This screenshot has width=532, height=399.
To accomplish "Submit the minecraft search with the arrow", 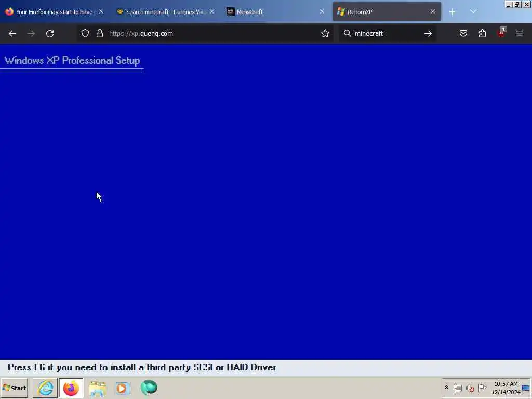I will point(428,33).
